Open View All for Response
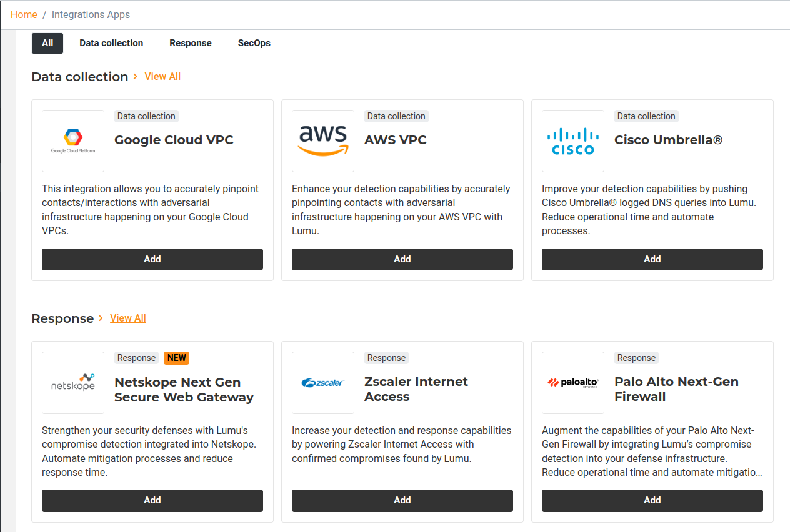Viewport: 790px width, 532px height. click(x=128, y=318)
